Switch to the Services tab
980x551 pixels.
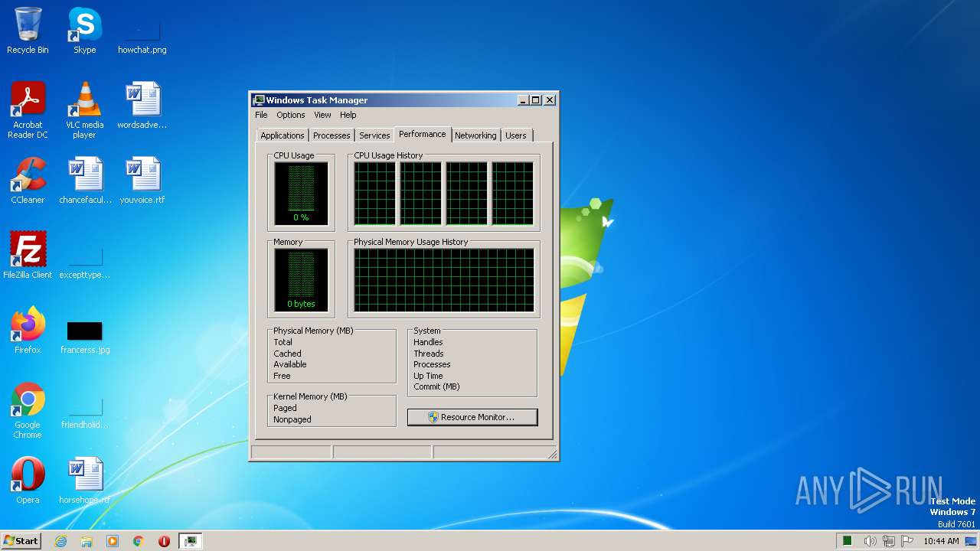pyautogui.click(x=374, y=135)
